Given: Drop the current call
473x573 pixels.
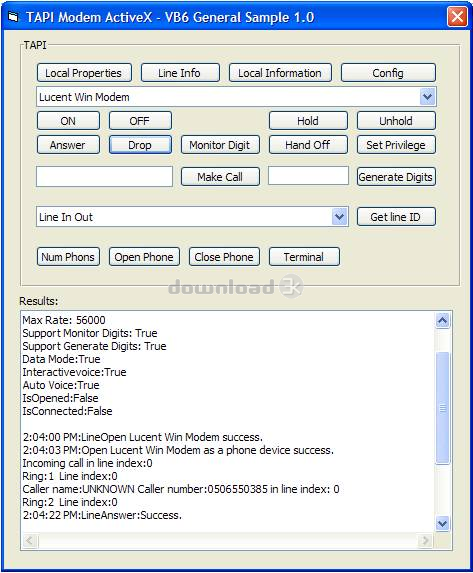Looking at the screenshot, I should tap(140, 145).
